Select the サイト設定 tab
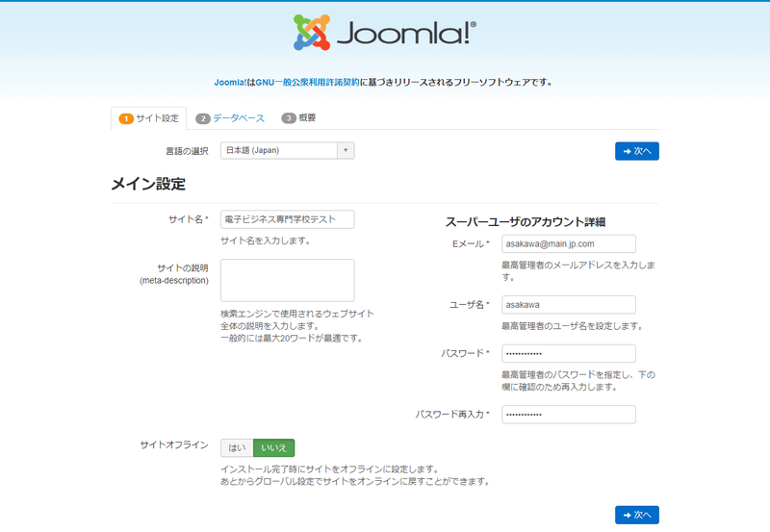 [157, 118]
